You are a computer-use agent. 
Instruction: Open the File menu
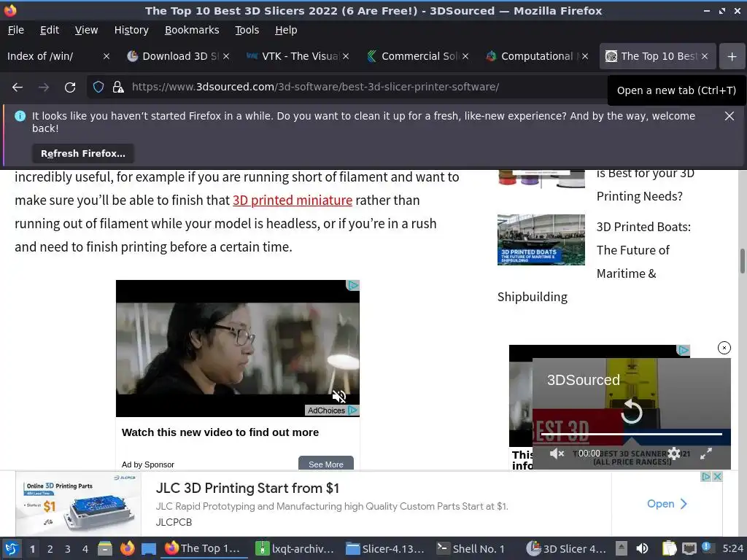tap(16, 30)
